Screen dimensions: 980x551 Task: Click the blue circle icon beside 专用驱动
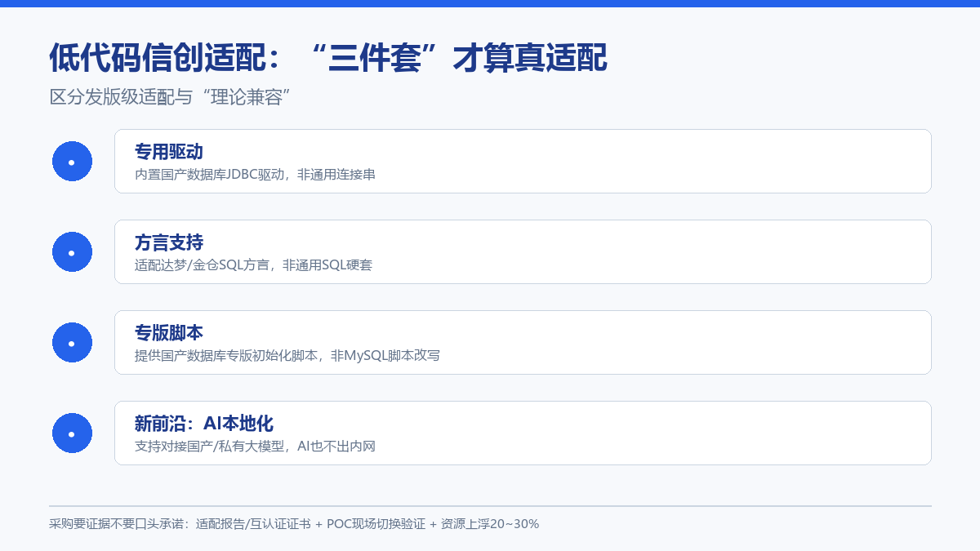click(x=72, y=162)
